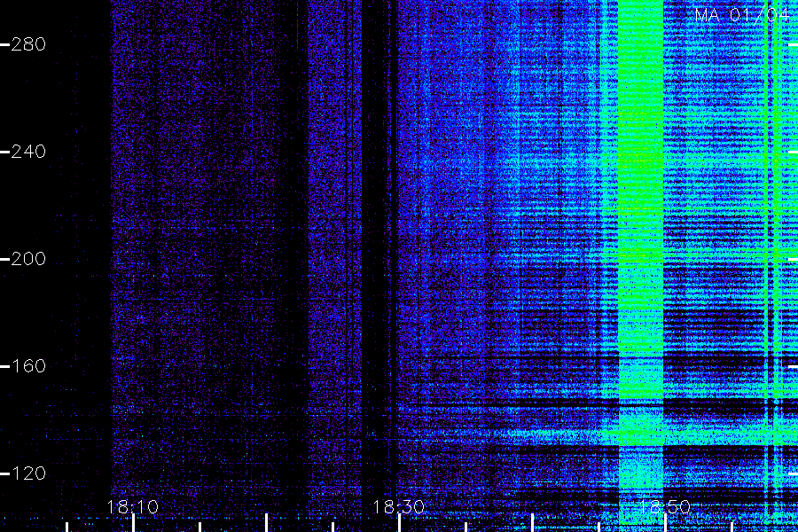Click the MA 01/04 date label
The height and width of the screenshot is (532, 798).
(742, 15)
